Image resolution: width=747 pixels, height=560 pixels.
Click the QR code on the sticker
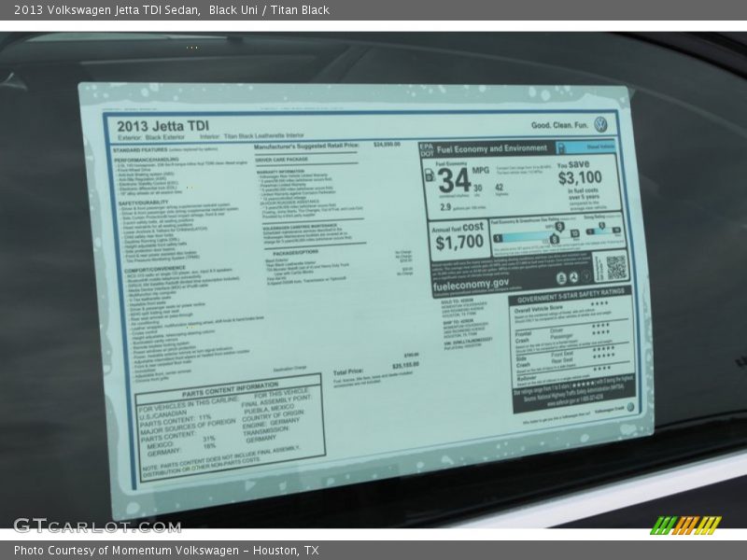[615, 267]
